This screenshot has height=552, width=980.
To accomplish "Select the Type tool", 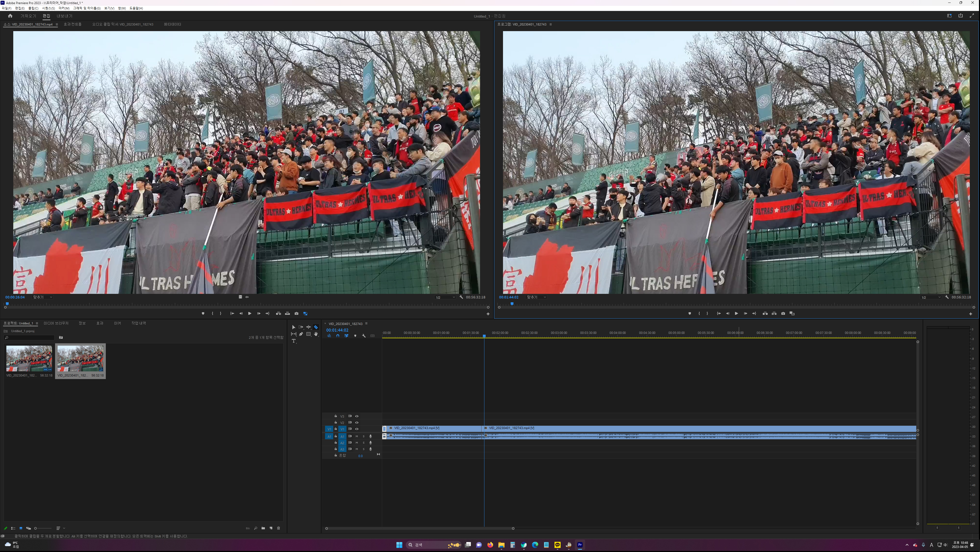I will tap(294, 341).
